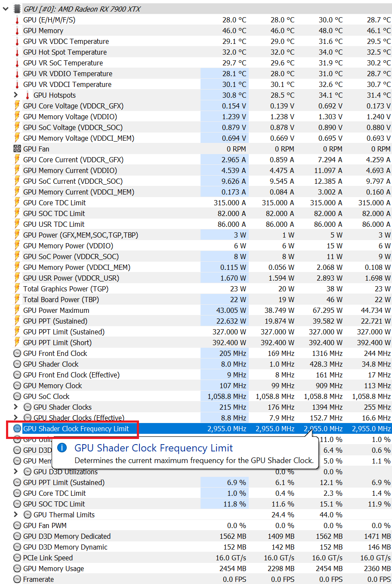Select the GPU PPT (Sustained) row
This screenshot has width=392, height=584.
coord(202,321)
